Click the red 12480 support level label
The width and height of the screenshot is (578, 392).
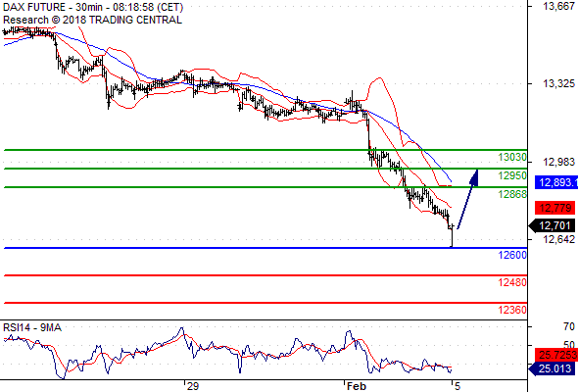click(x=512, y=282)
